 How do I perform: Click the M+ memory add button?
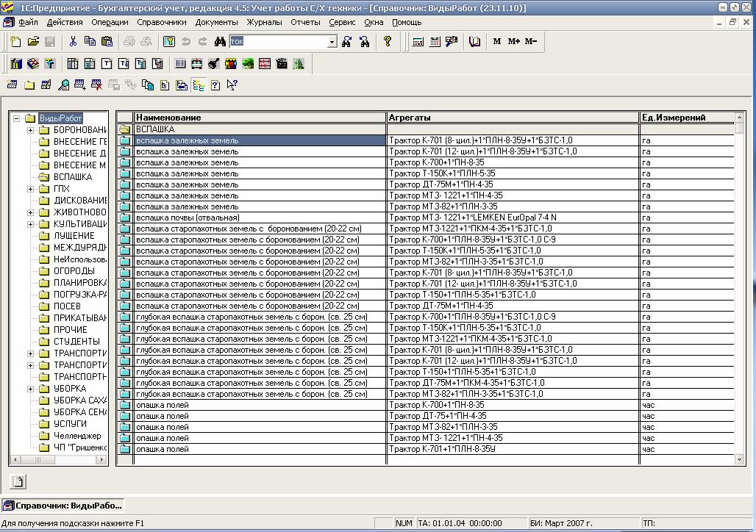513,41
